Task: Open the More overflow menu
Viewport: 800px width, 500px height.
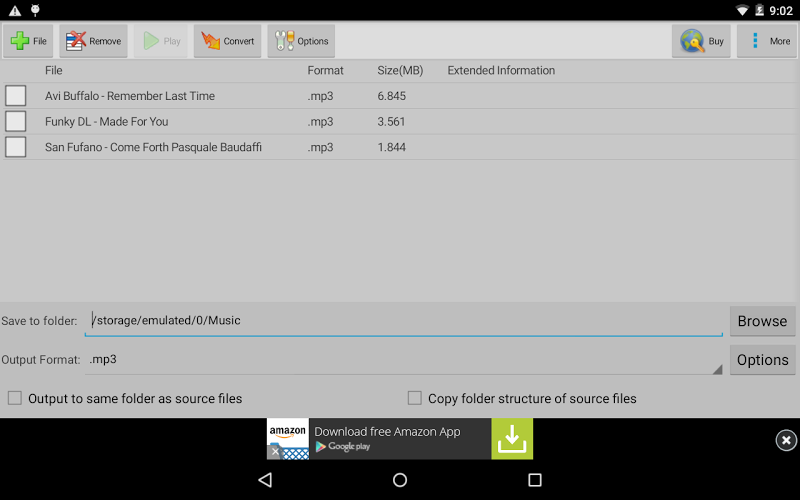Action: pyautogui.click(x=767, y=41)
